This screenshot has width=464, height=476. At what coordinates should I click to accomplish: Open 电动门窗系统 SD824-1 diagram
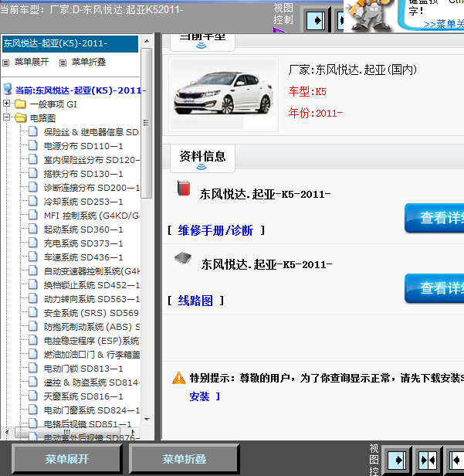point(92,410)
